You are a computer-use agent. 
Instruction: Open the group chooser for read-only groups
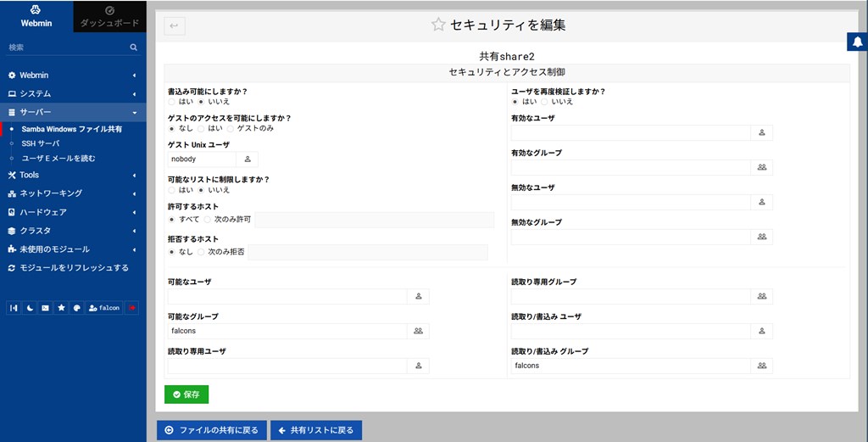click(x=761, y=296)
